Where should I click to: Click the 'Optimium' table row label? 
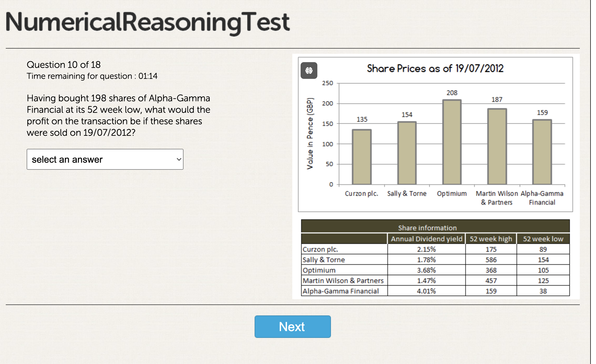pyautogui.click(x=319, y=270)
